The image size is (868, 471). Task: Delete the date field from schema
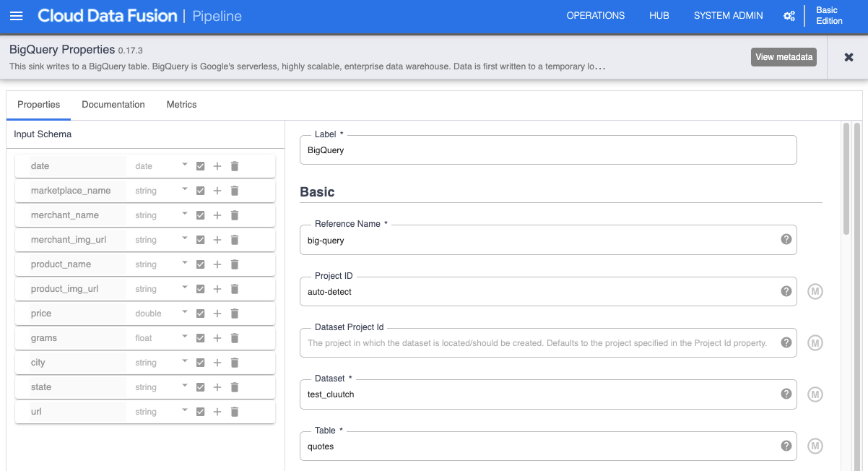click(234, 166)
